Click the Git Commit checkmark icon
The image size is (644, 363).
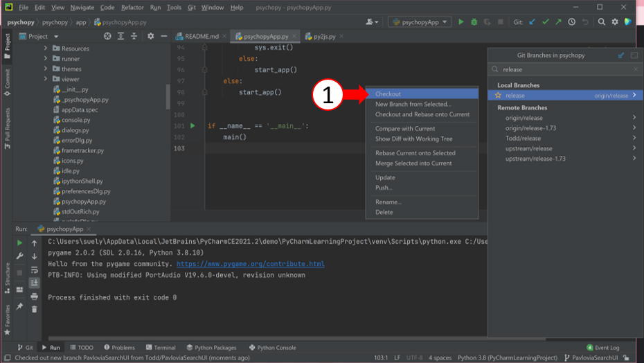click(546, 21)
